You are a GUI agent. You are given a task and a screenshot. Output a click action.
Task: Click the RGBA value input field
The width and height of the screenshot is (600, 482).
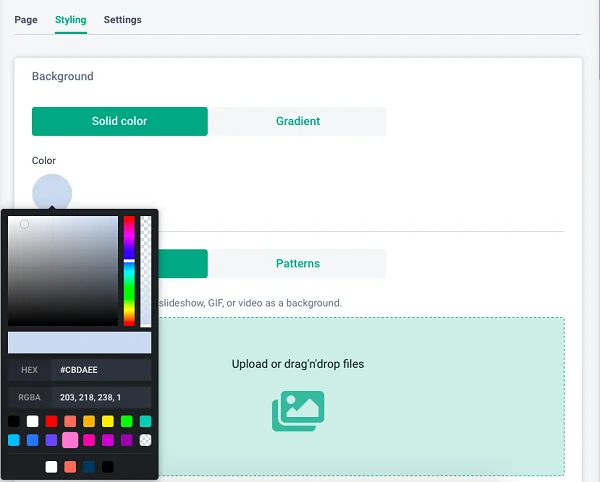[100, 397]
